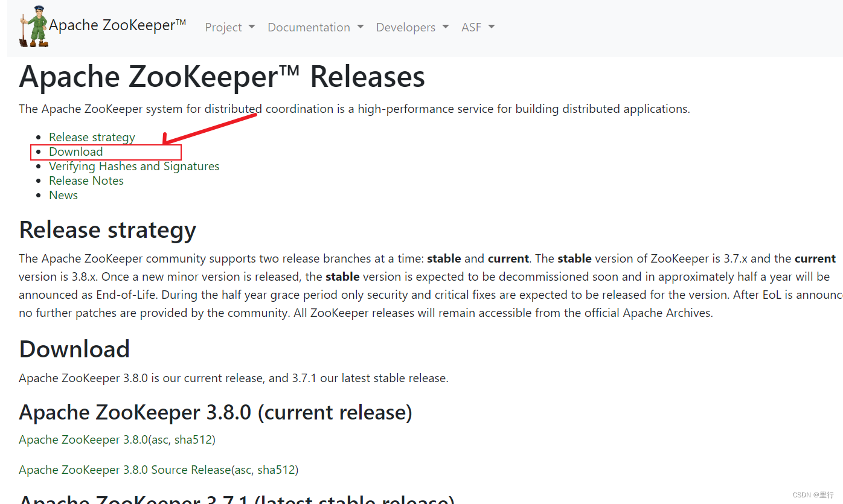Click the Release strategy section heading

point(107,230)
